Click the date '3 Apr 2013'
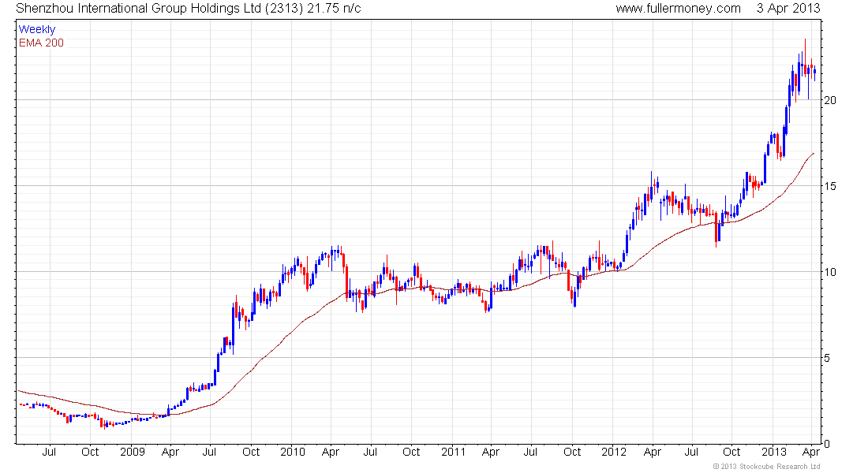Screen dimensions: 868x473 point(788,9)
